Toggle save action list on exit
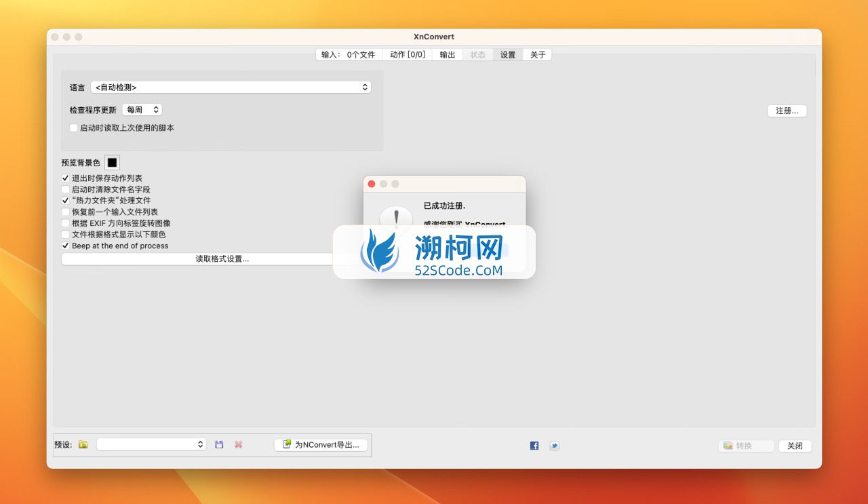868x504 pixels. 66,178
